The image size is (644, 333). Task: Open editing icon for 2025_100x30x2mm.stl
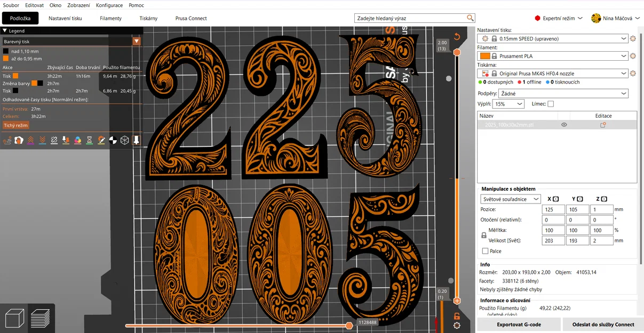coord(603,125)
